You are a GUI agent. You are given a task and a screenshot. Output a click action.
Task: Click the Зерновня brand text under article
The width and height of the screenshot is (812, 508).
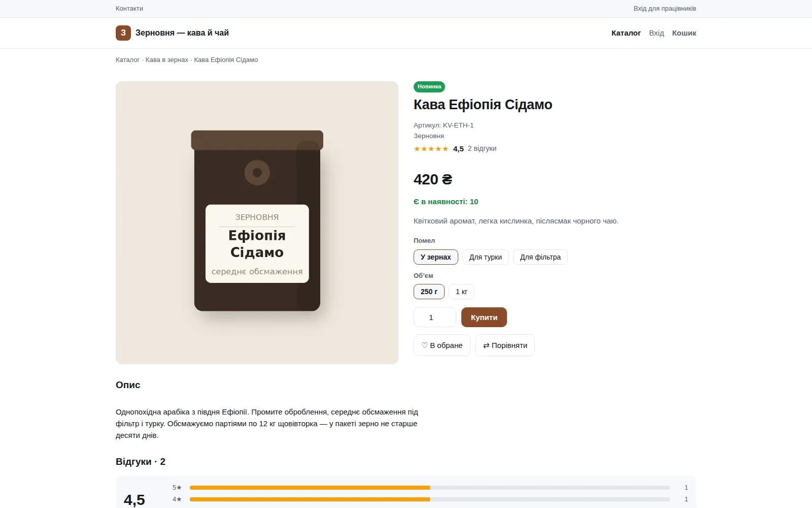(429, 136)
